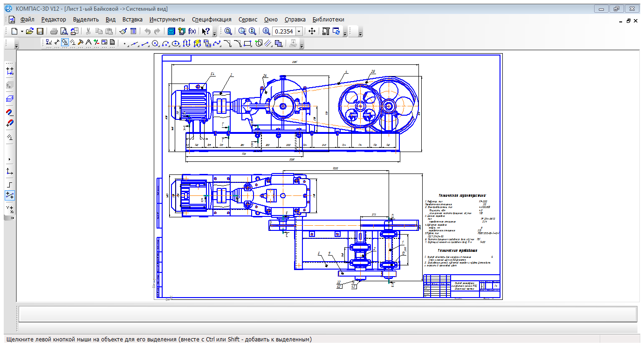Open the Инструменты menu

point(167,19)
